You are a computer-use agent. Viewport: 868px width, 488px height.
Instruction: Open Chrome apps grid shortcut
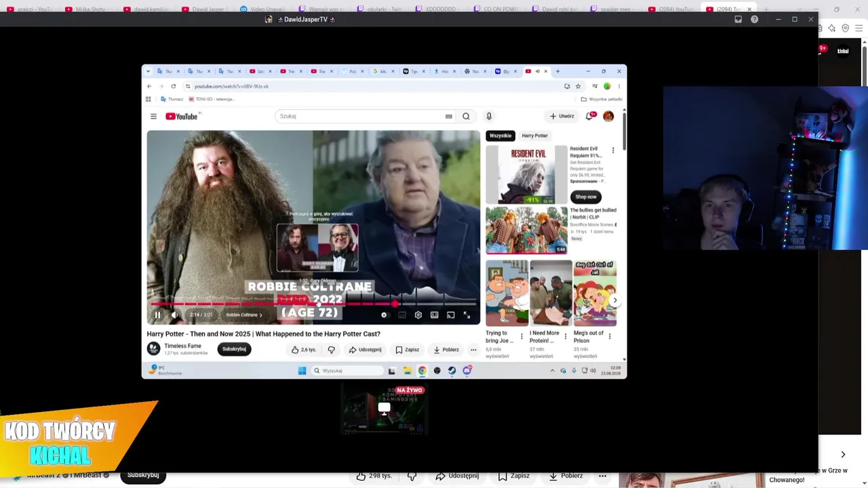149,99
